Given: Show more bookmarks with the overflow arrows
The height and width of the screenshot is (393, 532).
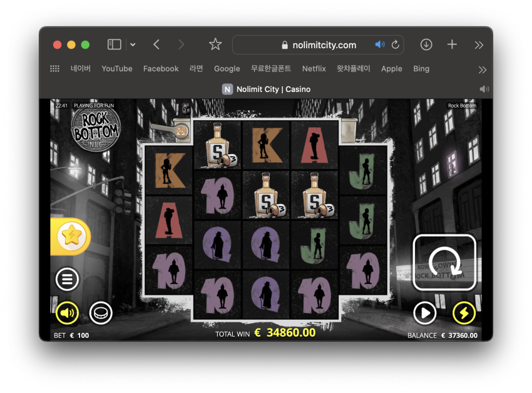Looking at the screenshot, I should [x=482, y=69].
